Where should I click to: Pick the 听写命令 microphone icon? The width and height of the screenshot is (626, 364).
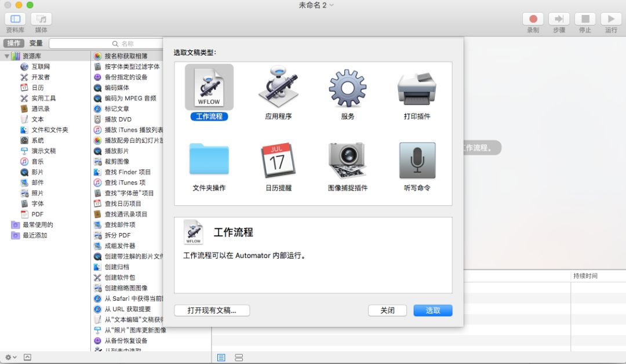pos(417,159)
